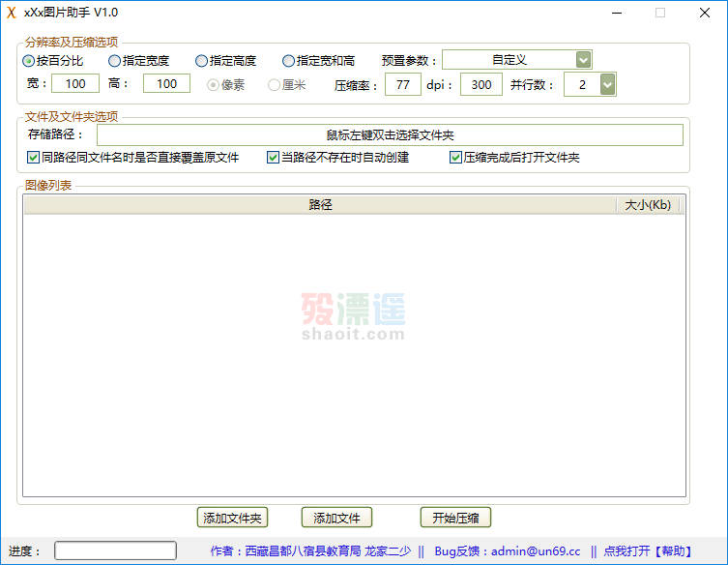Start compression with 开始压缩 button

point(455,518)
